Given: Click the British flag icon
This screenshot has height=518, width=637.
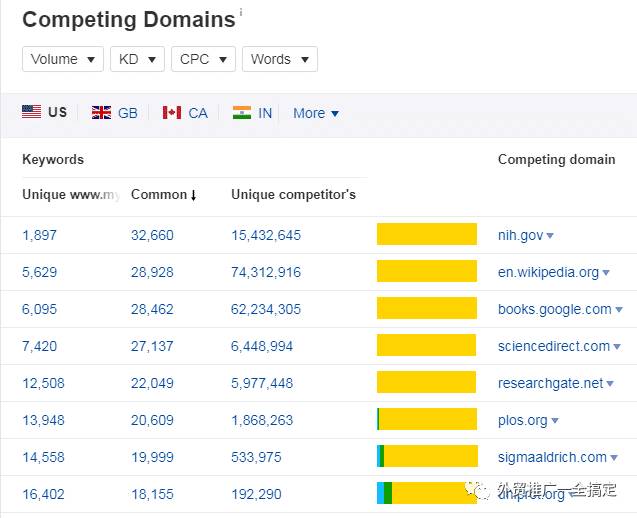Looking at the screenshot, I should point(101,113).
